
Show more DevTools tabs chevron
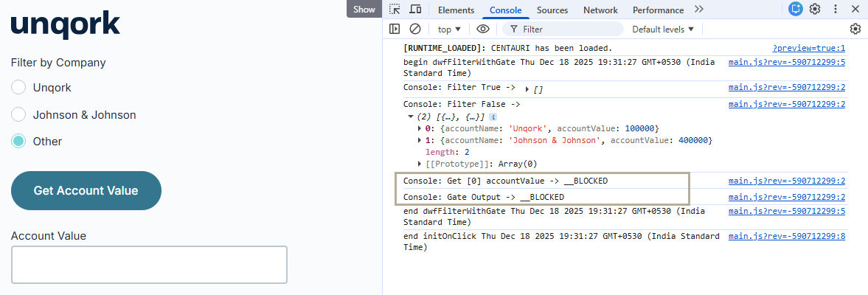(x=699, y=10)
